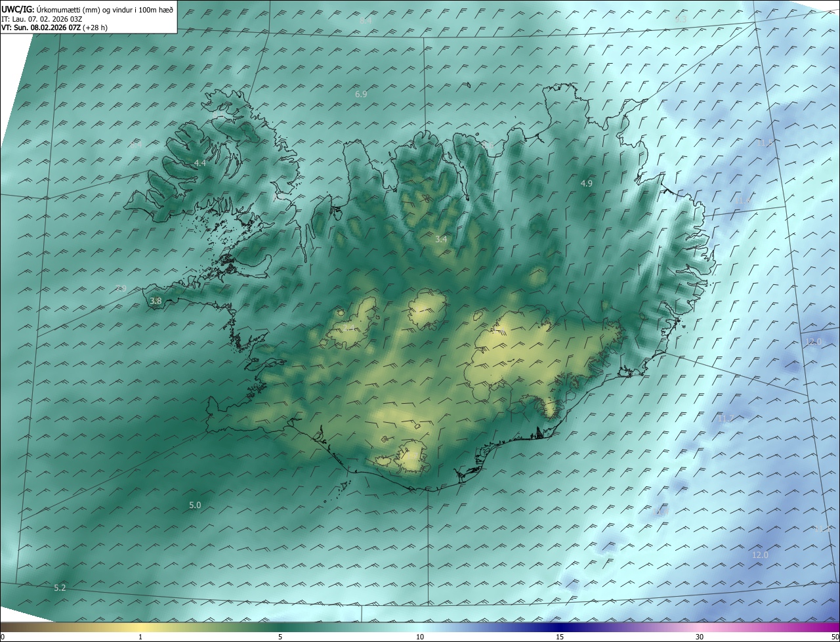Image resolution: width=840 pixels, height=642 pixels.
Task: Click the 5.0 value label southwest of Iceland
Action: tap(195, 505)
